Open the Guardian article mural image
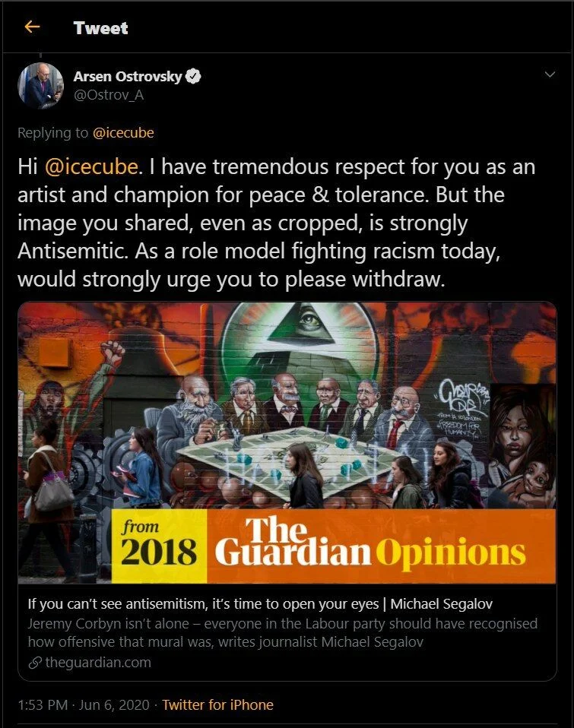The image size is (574, 728). (x=287, y=405)
